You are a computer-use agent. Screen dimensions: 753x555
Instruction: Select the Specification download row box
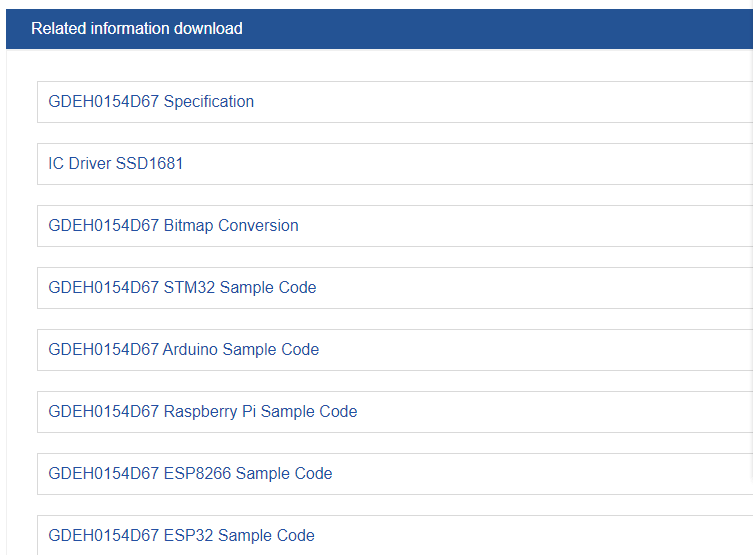[x=395, y=102]
